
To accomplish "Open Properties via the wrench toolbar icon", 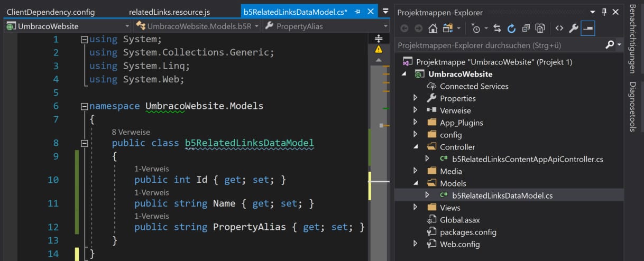I will 573,28.
